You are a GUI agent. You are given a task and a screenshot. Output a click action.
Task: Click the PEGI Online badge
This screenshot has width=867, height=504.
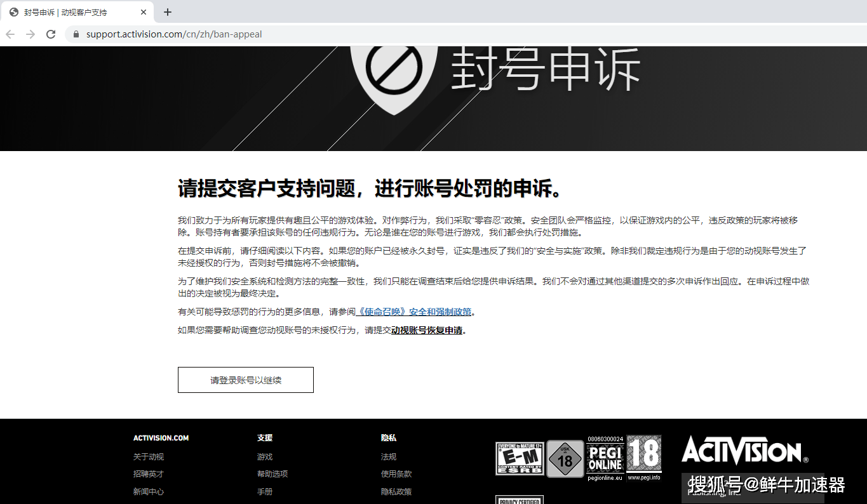point(605,458)
